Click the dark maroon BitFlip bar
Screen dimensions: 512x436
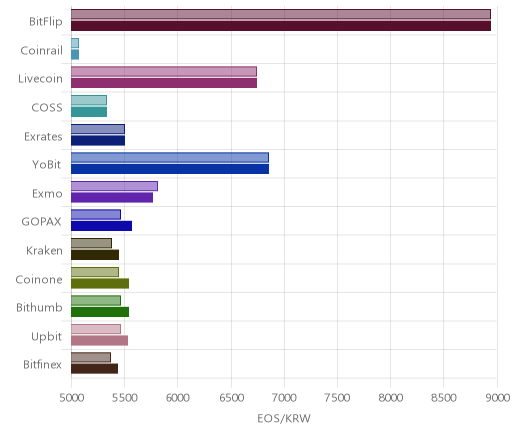[281, 26]
